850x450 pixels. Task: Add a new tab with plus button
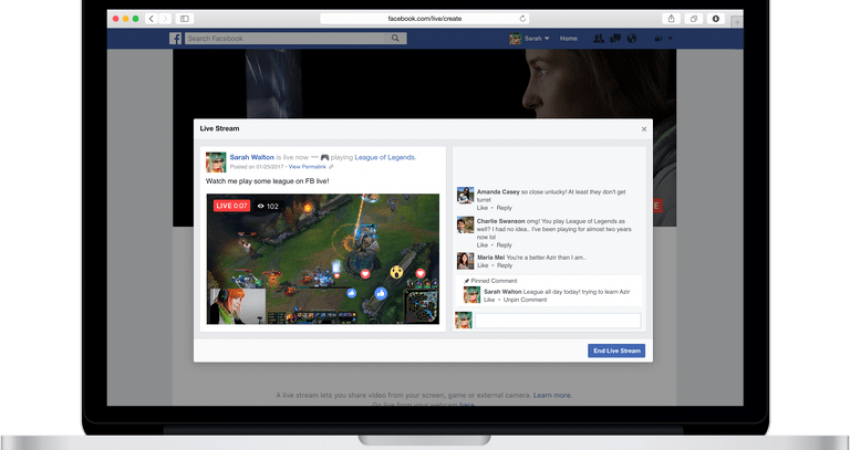pyautogui.click(x=737, y=22)
